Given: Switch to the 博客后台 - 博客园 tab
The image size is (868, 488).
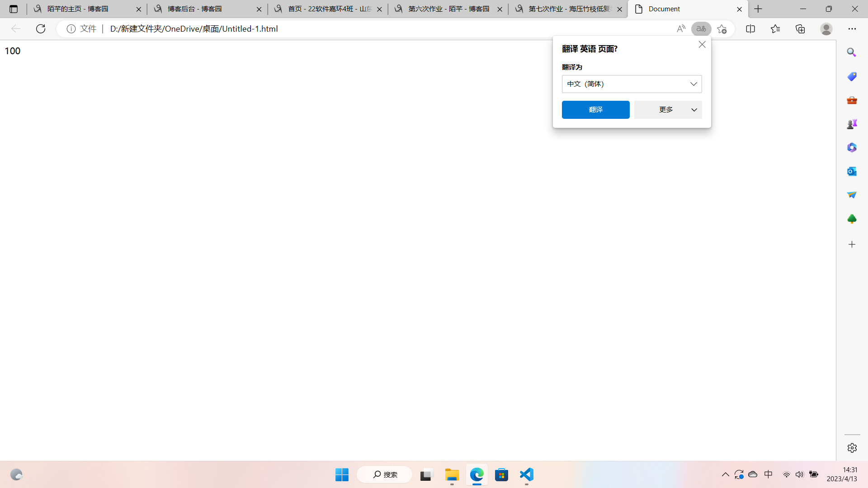Looking at the screenshot, I should 194,9.
